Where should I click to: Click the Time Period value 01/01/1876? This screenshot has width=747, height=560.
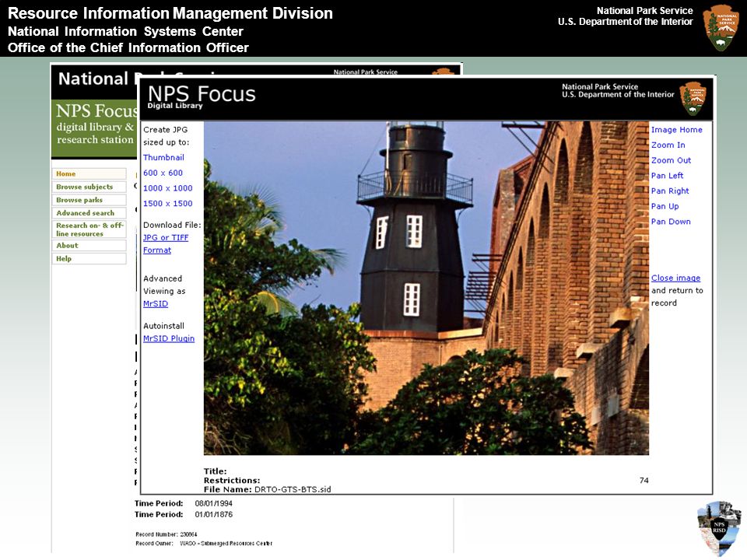(x=213, y=514)
